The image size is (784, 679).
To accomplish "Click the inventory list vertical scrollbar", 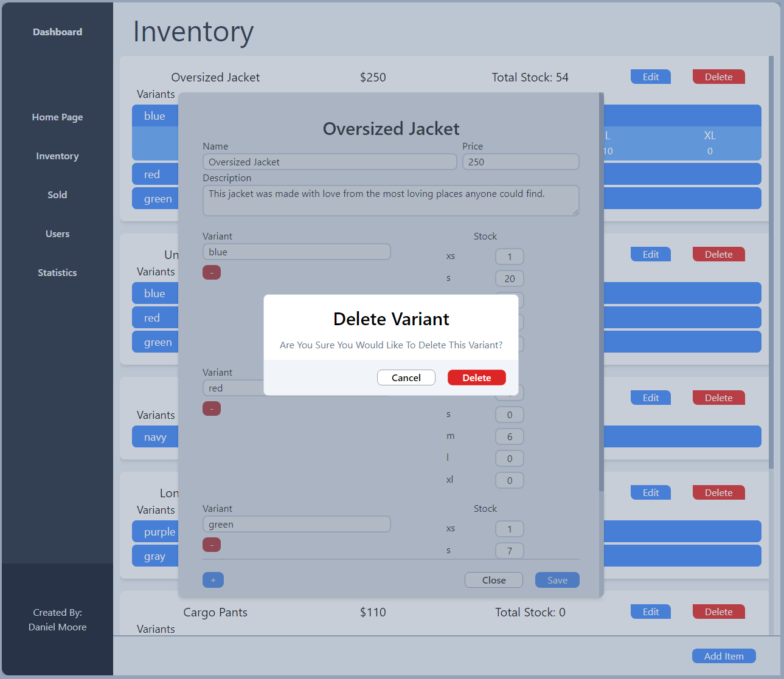I will tap(771, 261).
